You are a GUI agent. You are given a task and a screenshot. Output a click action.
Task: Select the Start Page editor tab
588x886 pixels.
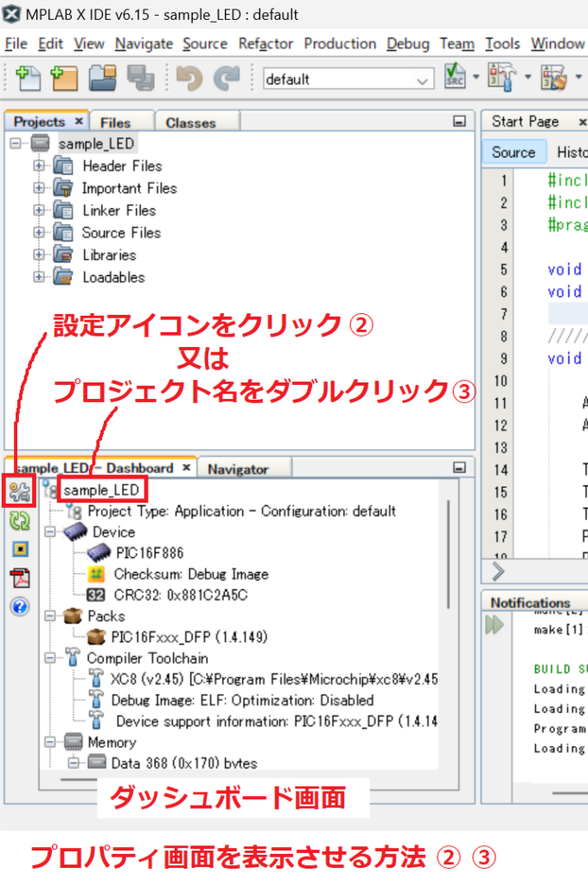tap(525, 121)
